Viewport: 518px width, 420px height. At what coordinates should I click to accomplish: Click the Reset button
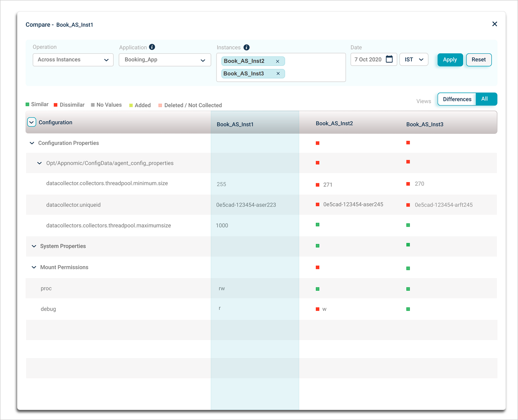point(479,60)
